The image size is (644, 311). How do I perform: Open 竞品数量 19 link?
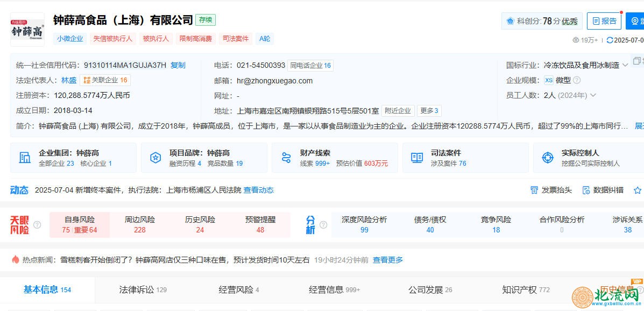click(225, 163)
